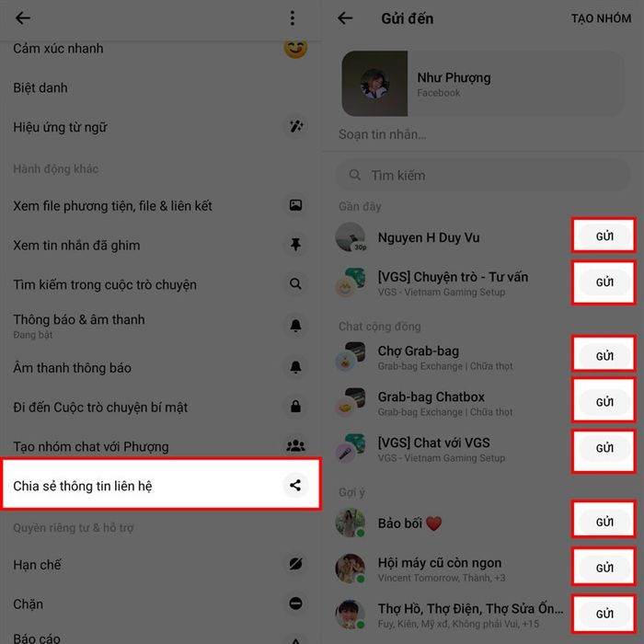
Task: Tap the pin icon for Xem tin nhắn đã ghim
Action: click(x=295, y=245)
